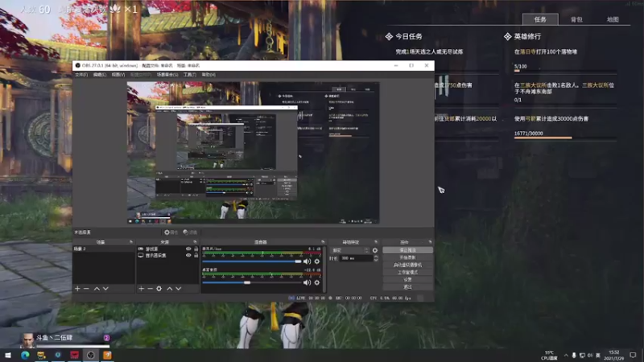Hide the game capture source (eye icon)
Screen dimensions: 644x362
188,249
